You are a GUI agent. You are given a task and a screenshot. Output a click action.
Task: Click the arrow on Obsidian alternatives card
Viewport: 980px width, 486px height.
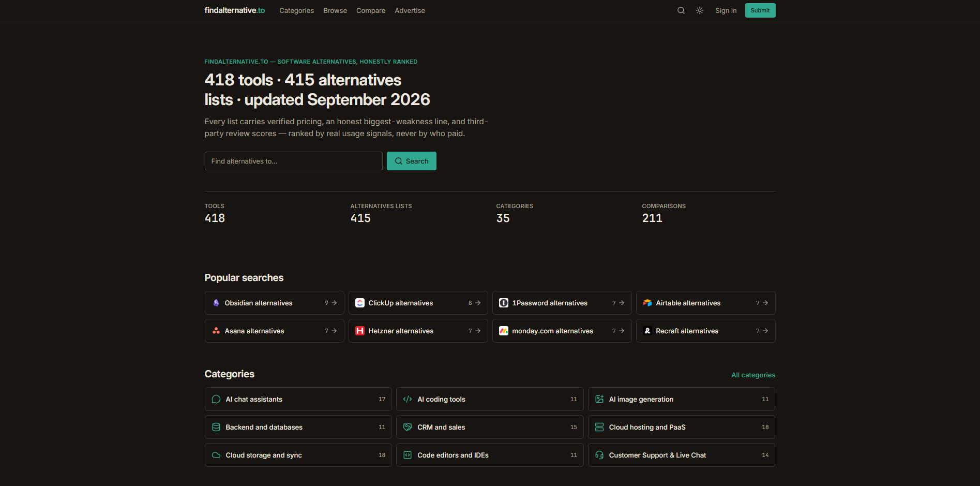[x=334, y=303]
